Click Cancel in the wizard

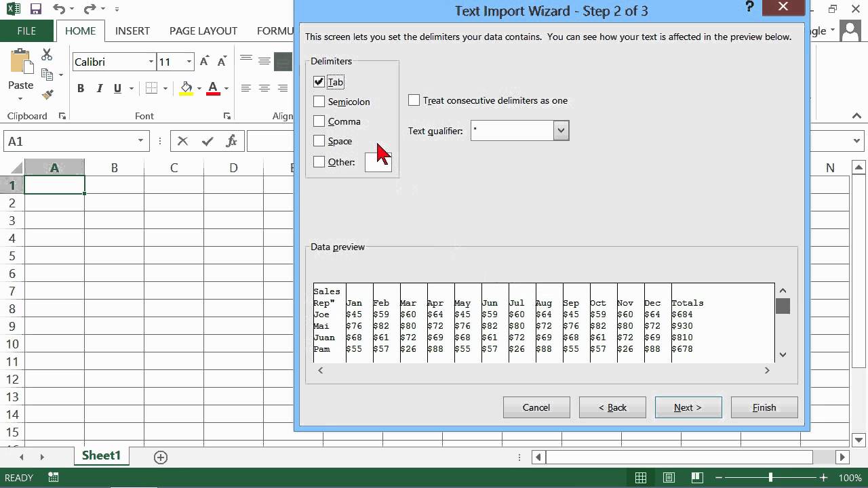pyautogui.click(x=536, y=407)
